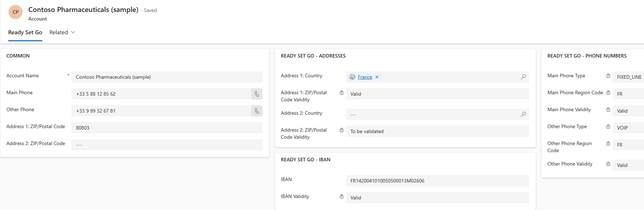Click lock icon beside Main Phone Type

608,76
